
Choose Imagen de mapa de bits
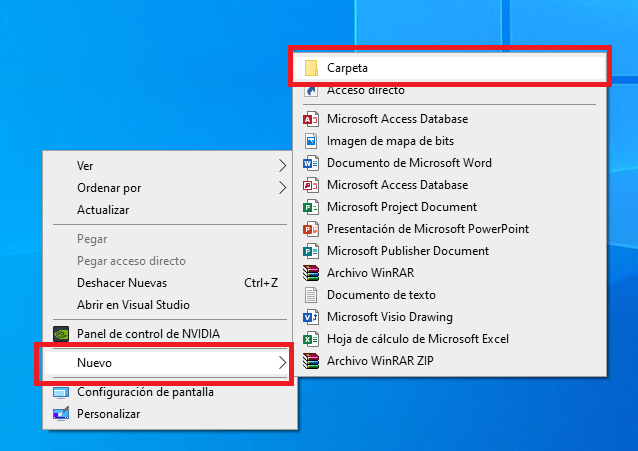[390, 141]
